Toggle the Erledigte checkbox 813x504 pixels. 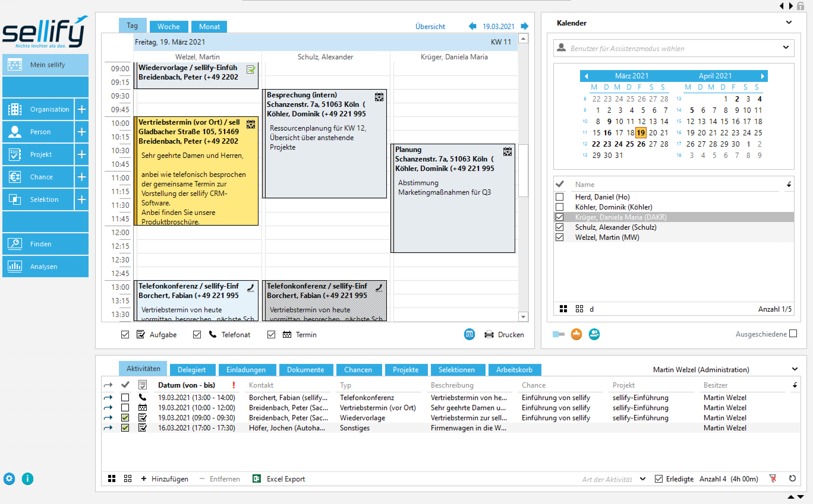tap(658, 479)
